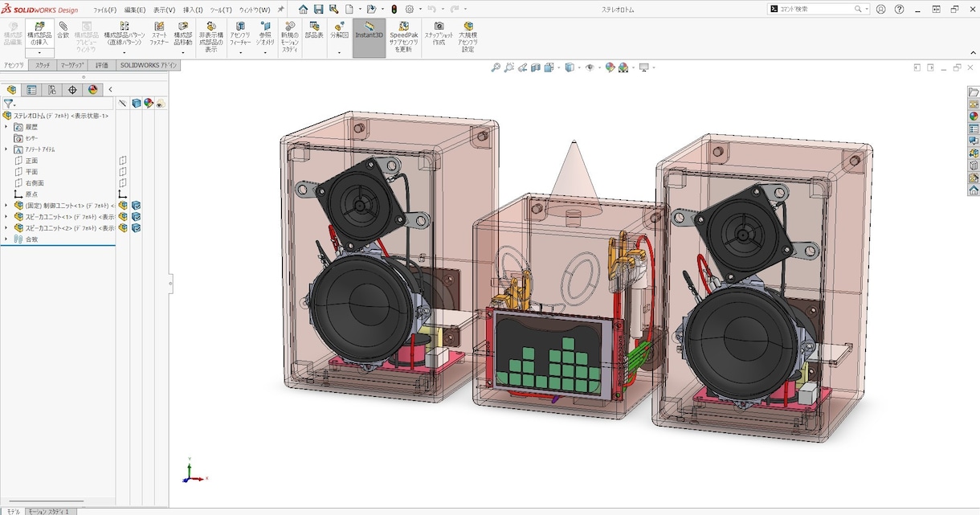The image size is (980, 515).
Task: Open the 挿入(I) menu
Action: (x=193, y=10)
